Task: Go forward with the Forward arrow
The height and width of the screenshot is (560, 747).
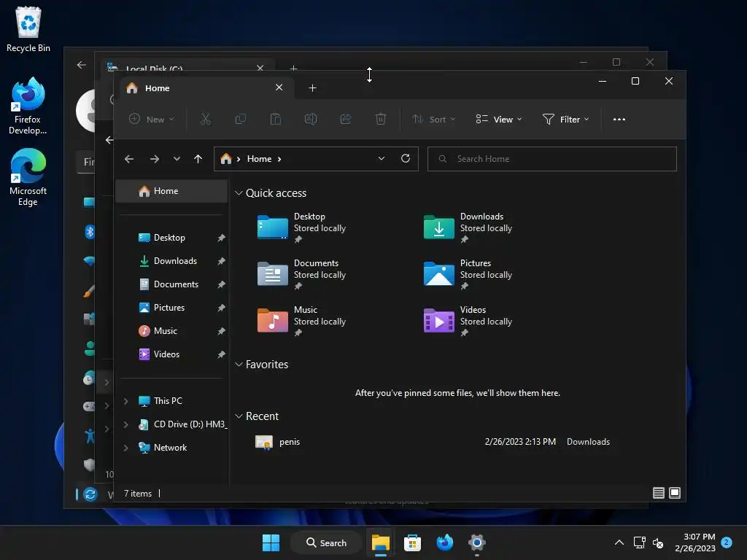Action: click(155, 159)
